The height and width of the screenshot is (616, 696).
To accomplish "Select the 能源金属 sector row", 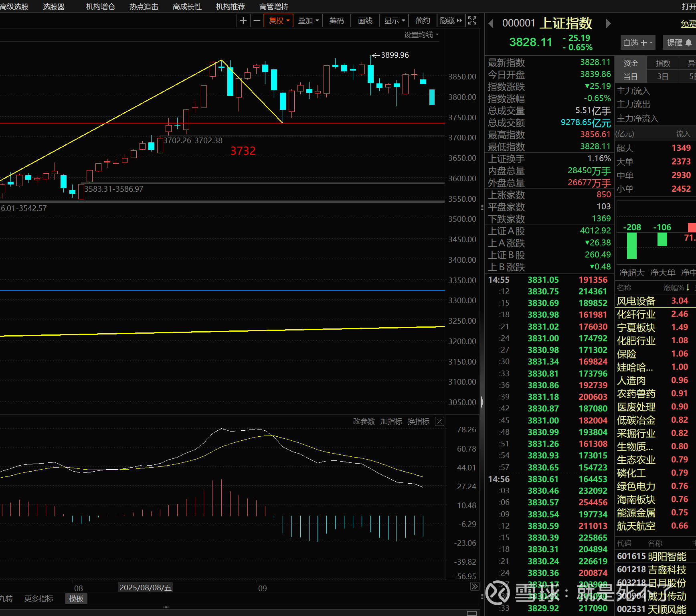I will [655, 513].
